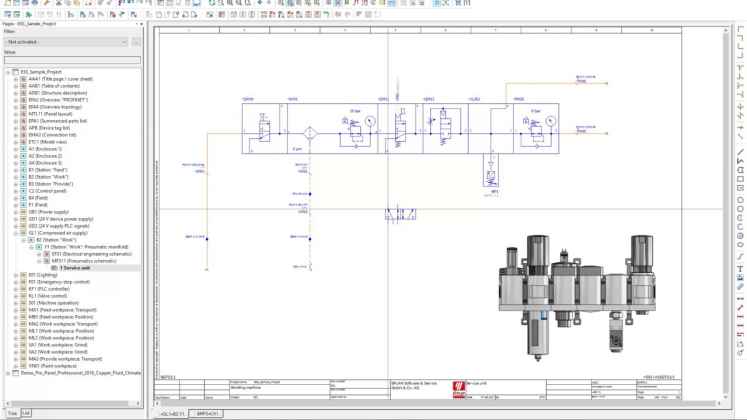Expand the GL1 Compressed air supply node
This screenshot has width=747, height=420.
(x=16, y=233)
